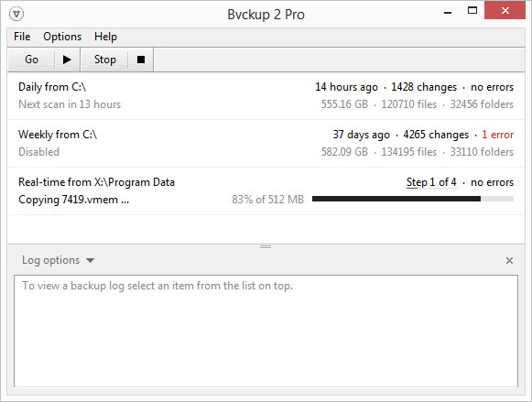Close the log panel with X
This screenshot has width=532, height=402.
click(x=509, y=261)
